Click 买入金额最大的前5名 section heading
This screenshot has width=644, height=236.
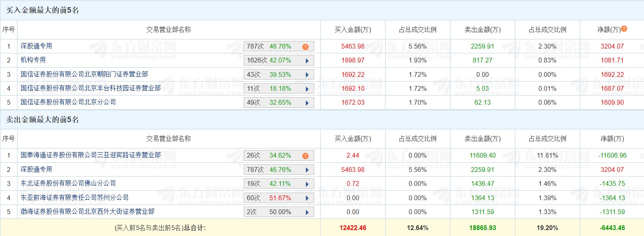(42, 10)
